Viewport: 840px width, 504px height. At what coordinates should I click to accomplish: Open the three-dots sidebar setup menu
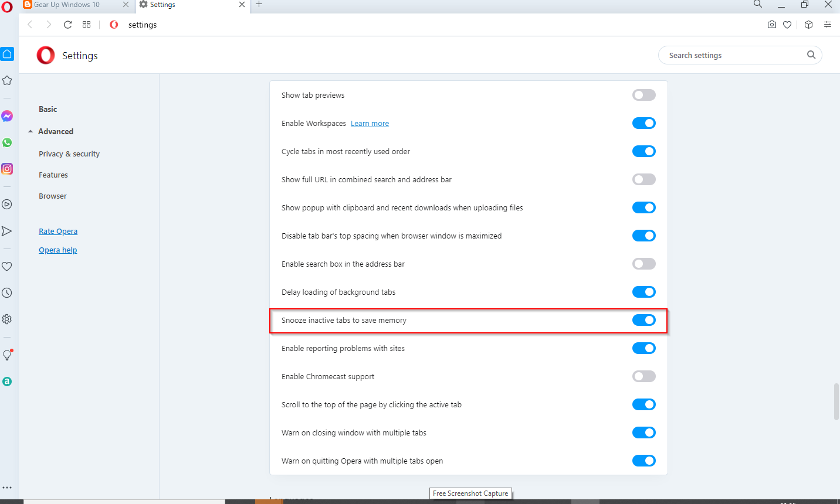7,487
